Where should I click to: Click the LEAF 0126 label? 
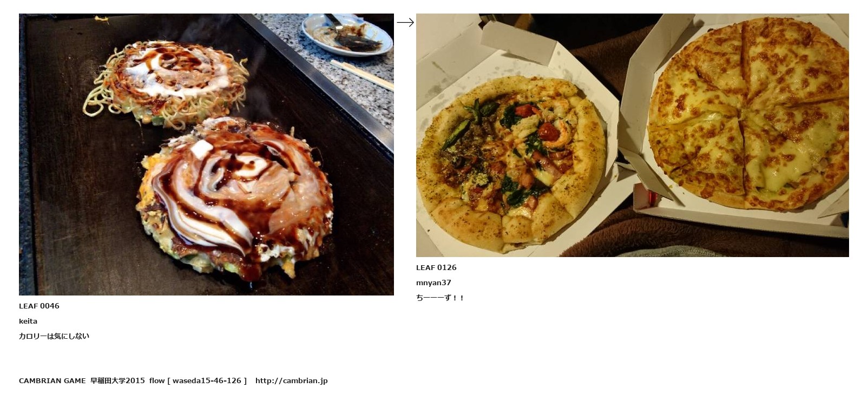click(x=436, y=267)
